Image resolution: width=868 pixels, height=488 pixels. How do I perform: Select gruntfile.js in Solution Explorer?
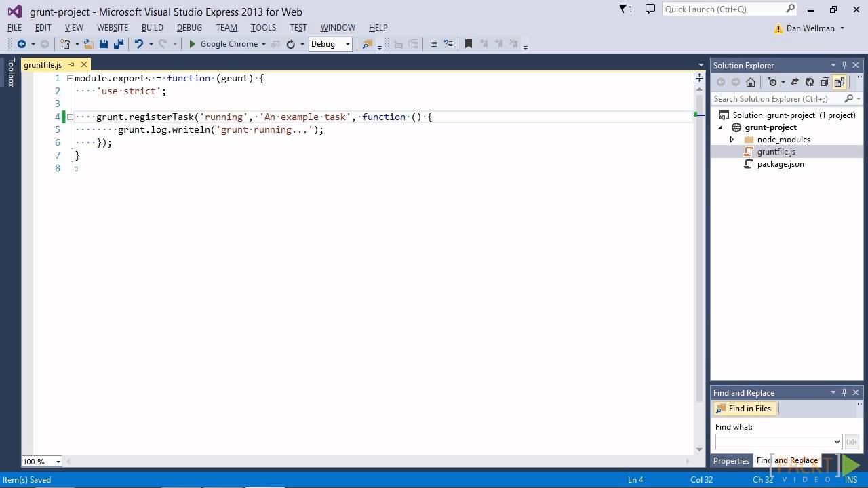point(776,152)
